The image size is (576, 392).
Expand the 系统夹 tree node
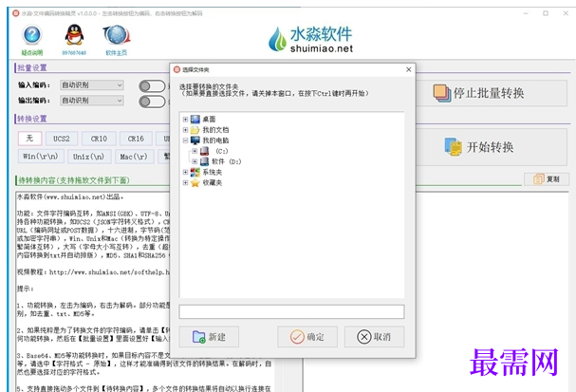point(185,172)
